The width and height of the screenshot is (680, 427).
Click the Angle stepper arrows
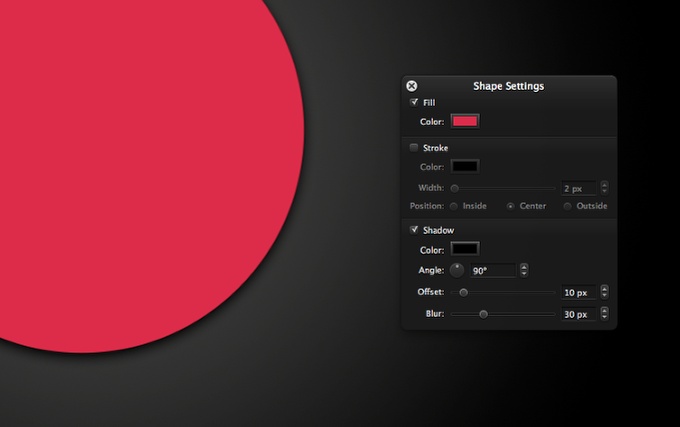(524, 270)
